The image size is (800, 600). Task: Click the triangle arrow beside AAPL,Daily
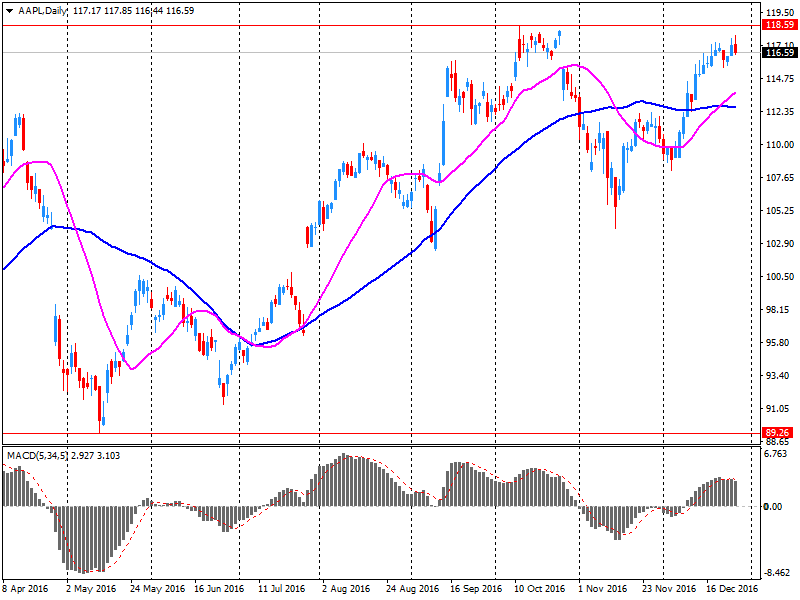click(9, 10)
